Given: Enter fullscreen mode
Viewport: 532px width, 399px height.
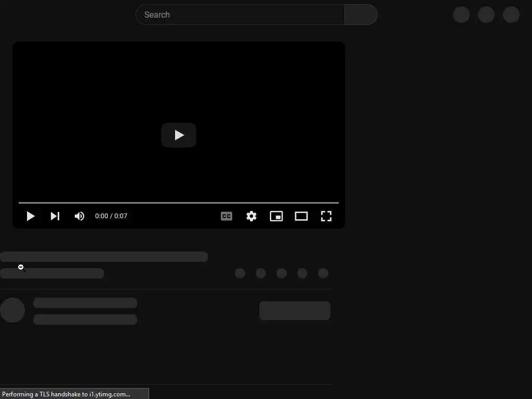Looking at the screenshot, I should (x=326, y=216).
